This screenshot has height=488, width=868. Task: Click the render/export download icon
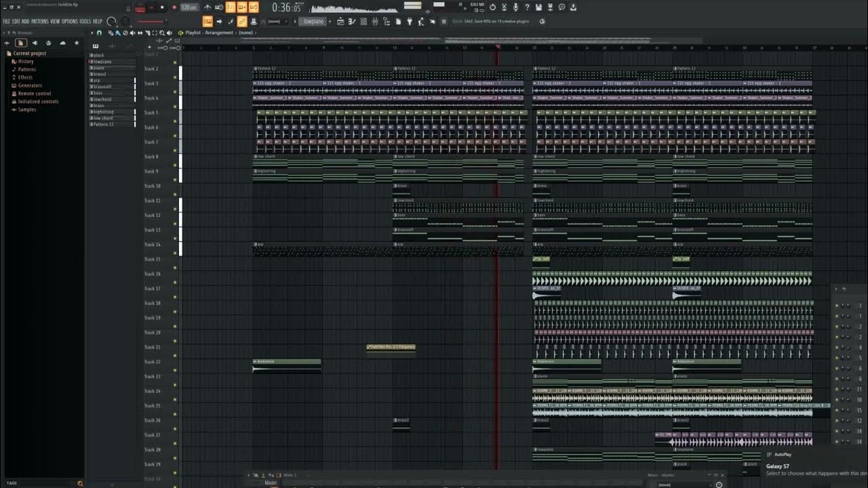573,7
